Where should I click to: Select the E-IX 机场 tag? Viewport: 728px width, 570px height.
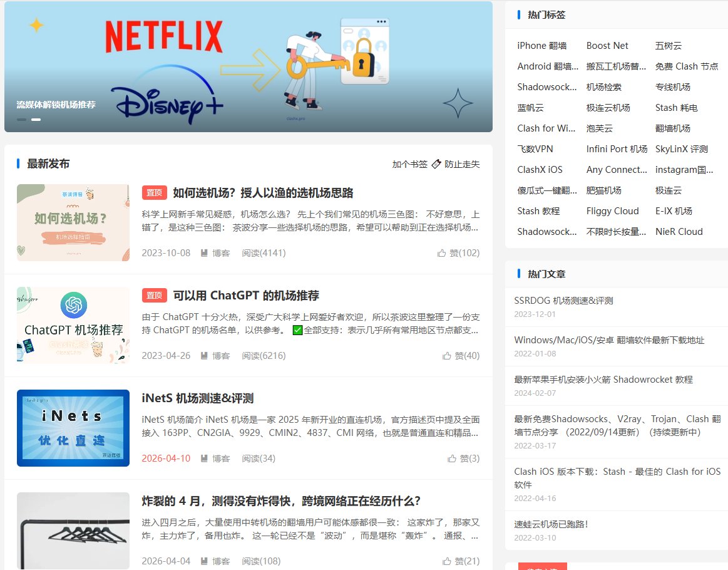673,211
